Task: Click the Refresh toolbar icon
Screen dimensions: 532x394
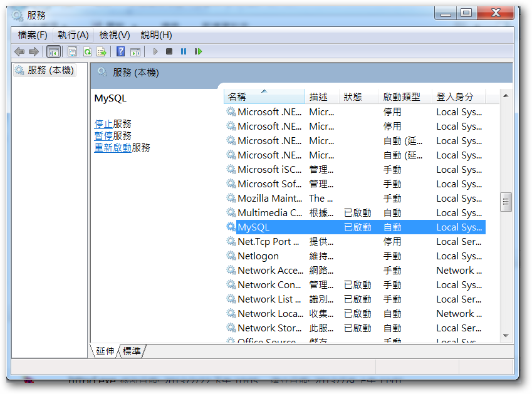Action: pyautogui.click(x=87, y=51)
